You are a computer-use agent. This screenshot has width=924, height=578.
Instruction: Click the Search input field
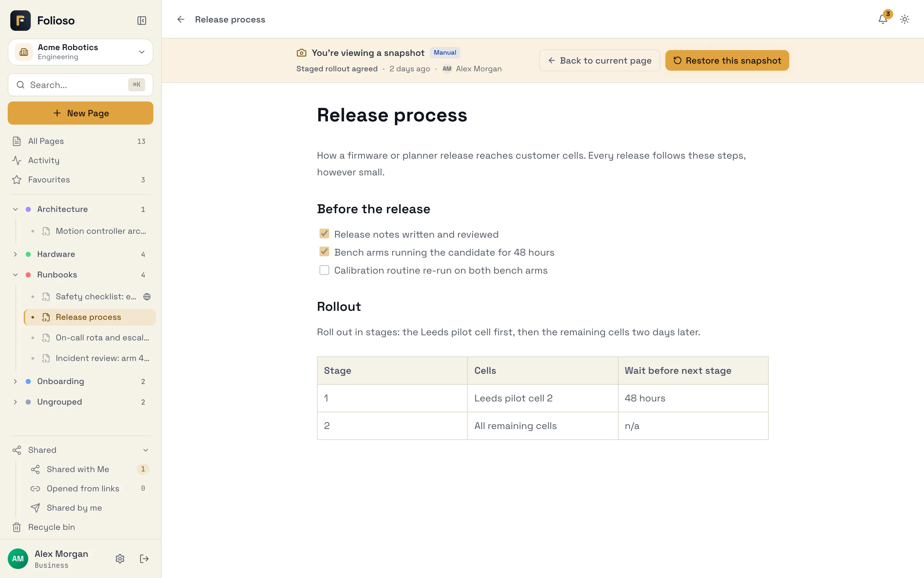(81, 85)
